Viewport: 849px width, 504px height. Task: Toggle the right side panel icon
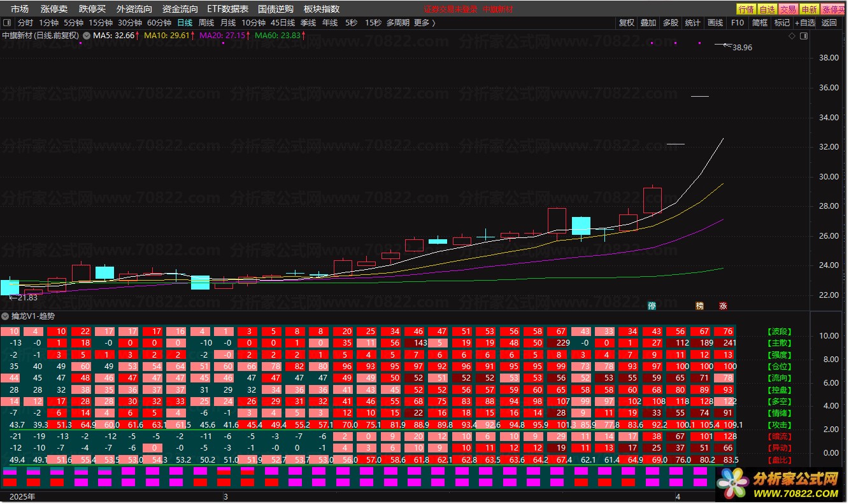(804, 36)
